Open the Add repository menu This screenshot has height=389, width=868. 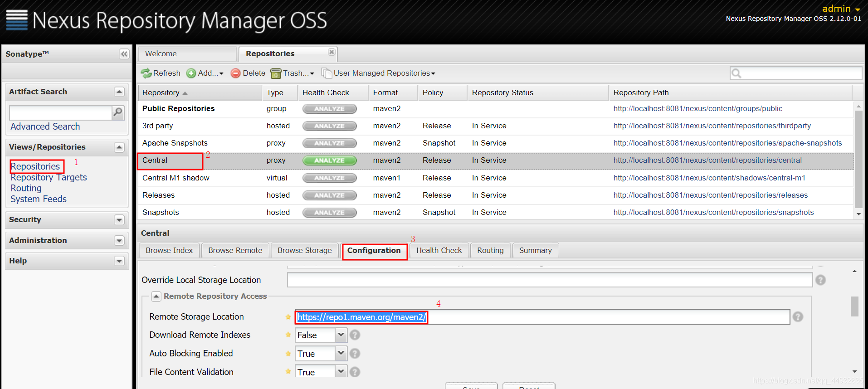click(x=205, y=73)
